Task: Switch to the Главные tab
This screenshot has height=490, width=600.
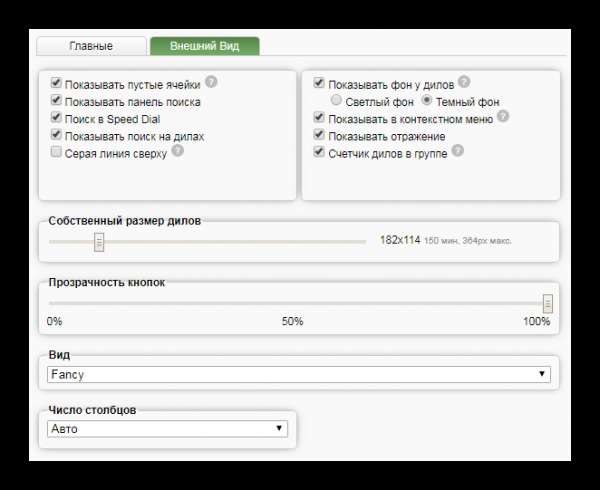Action: (x=91, y=46)
